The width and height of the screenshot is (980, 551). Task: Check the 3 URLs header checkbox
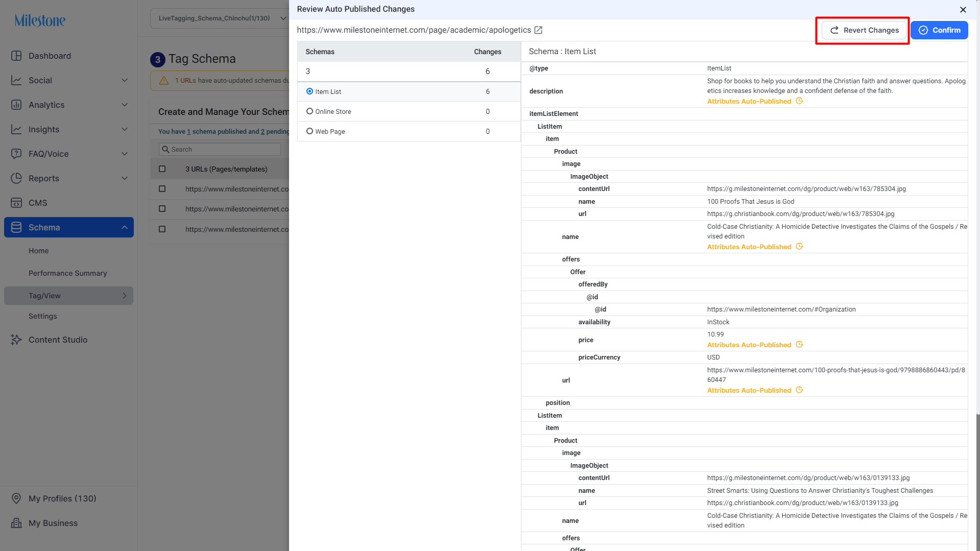click(x=162, y=169)
